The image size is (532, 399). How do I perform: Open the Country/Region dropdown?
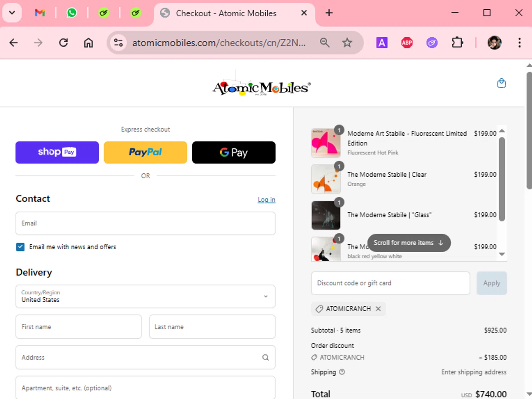coord(145,297)
